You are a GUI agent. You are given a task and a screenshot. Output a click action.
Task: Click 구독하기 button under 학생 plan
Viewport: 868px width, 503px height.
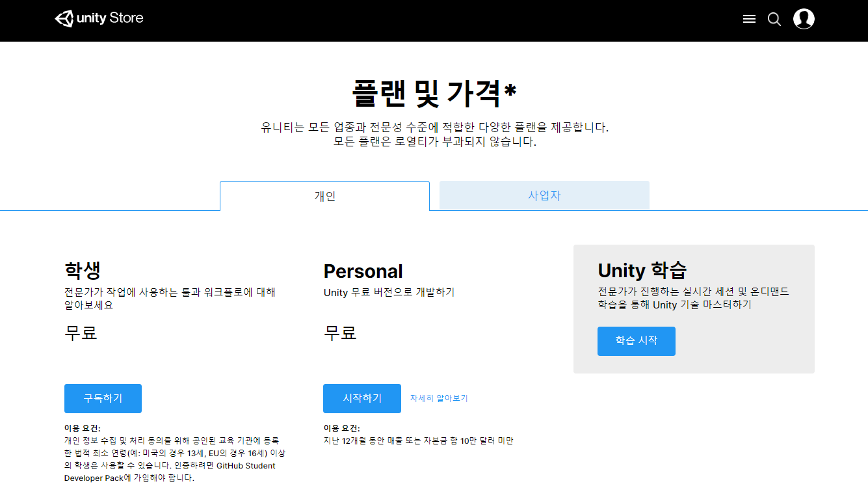103,398
